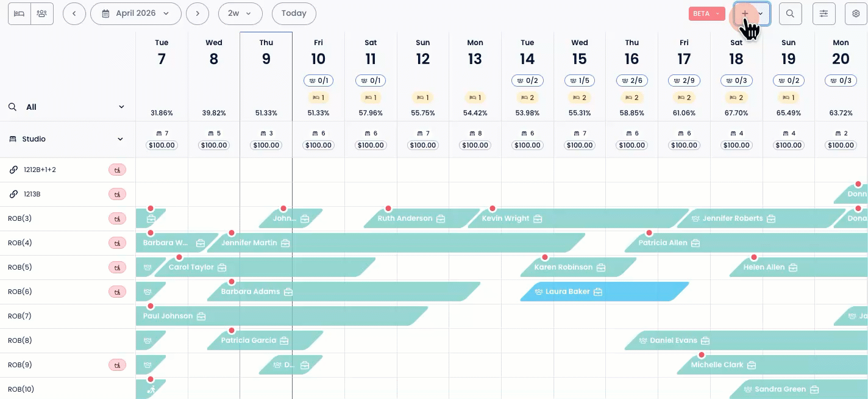Viewport: 868px width, 399px height.
Task: Go to the next date range
Action: [x=197, y=13]
